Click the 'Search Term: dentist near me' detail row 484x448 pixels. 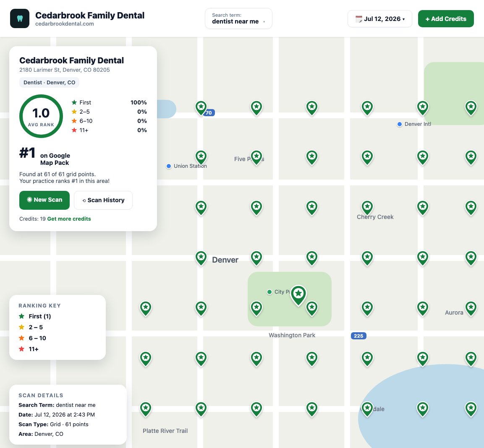(57, 405)
